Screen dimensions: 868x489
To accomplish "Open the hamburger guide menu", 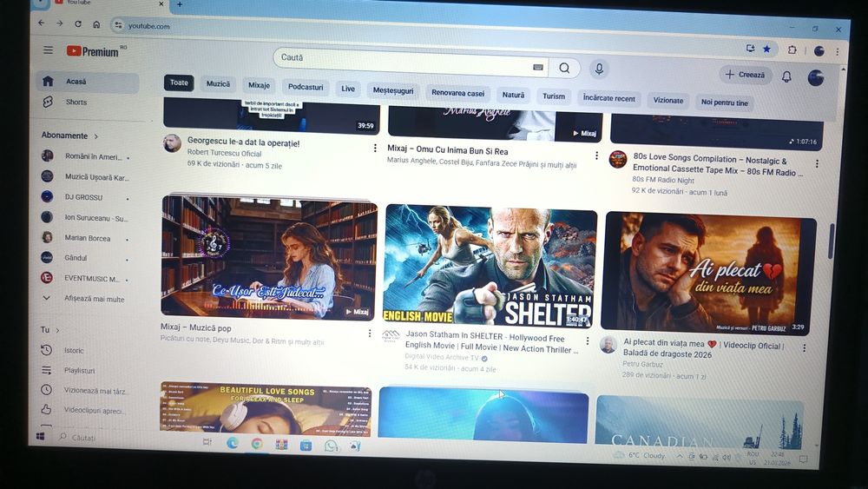I will coord(48,50).
